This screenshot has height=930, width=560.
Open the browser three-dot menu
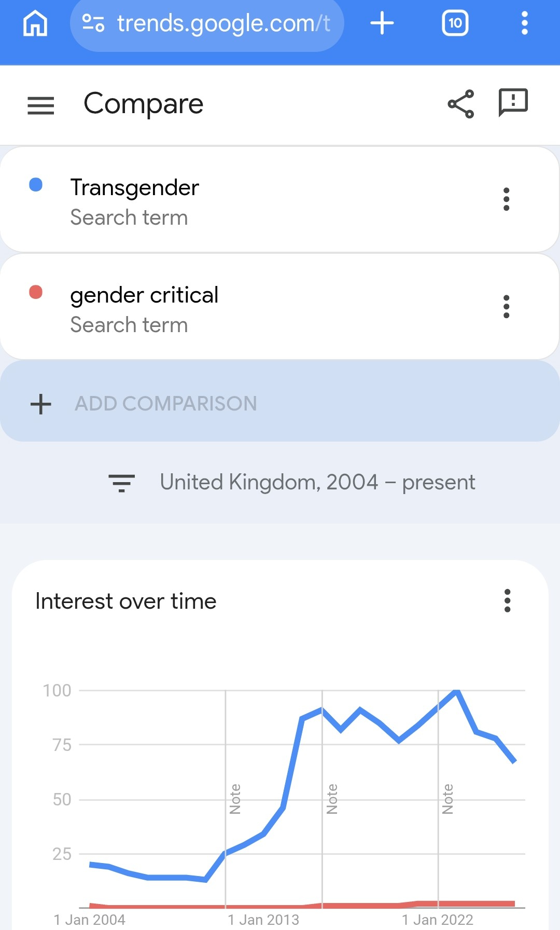[524, 24]
